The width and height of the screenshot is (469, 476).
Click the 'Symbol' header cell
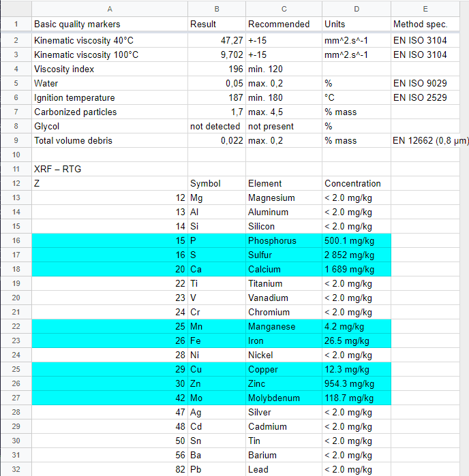(217, 183)
